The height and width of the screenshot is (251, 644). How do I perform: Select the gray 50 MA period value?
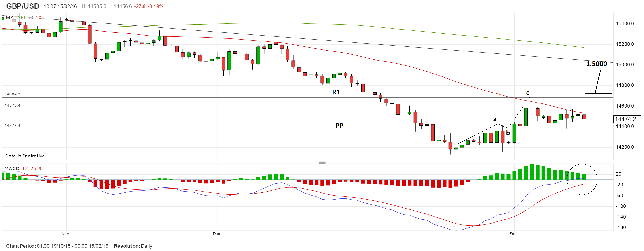(x=30, y=17)
